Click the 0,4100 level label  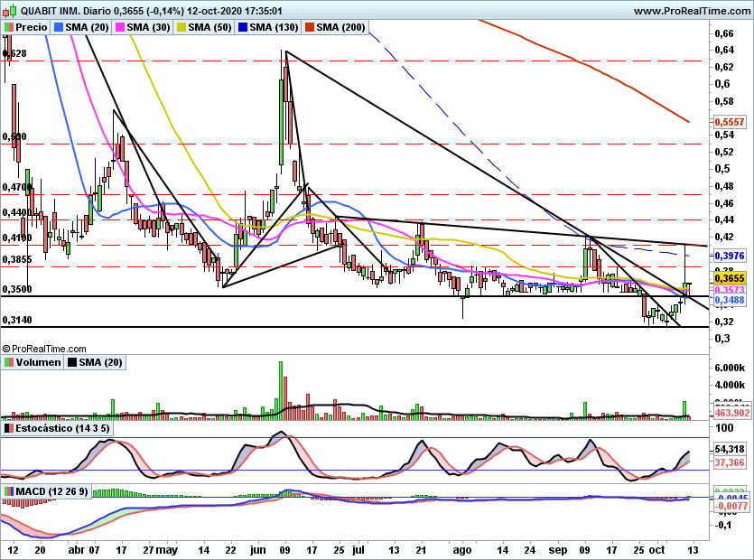[x=17, y=238]
